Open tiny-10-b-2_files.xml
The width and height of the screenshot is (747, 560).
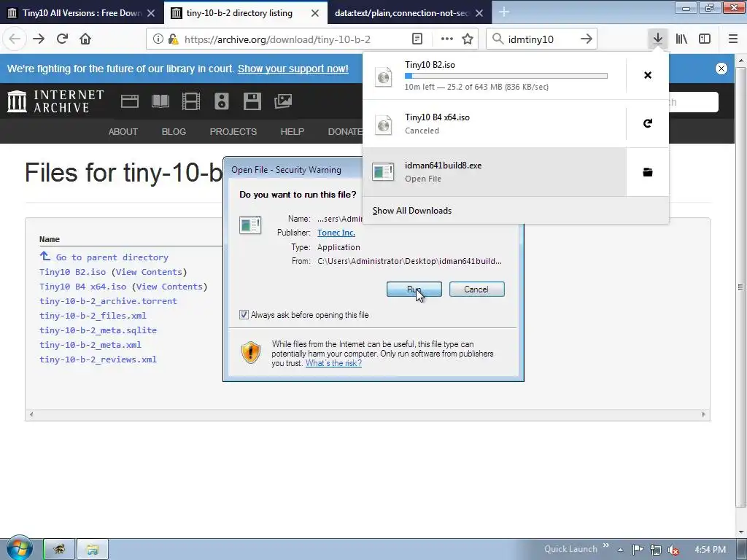[x=93, y=316]
